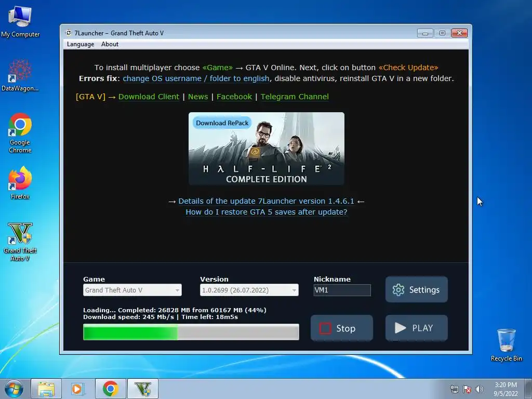Open the News link

[198, 97]
